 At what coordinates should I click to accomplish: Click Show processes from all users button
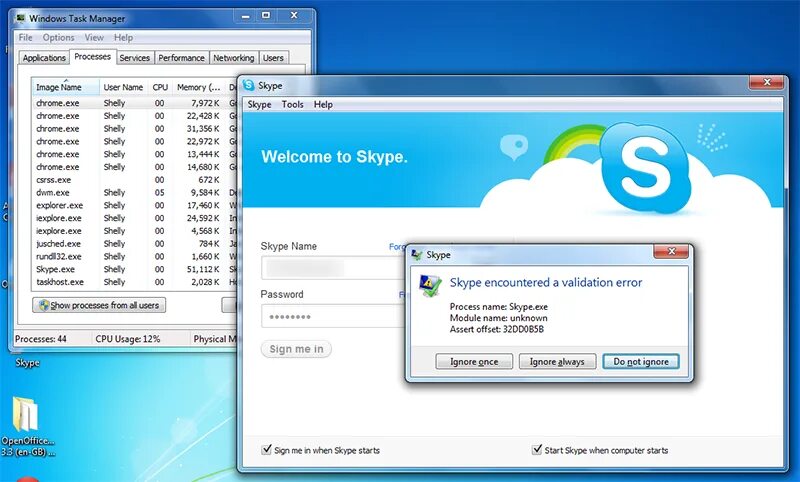click(x=99, y=306)
